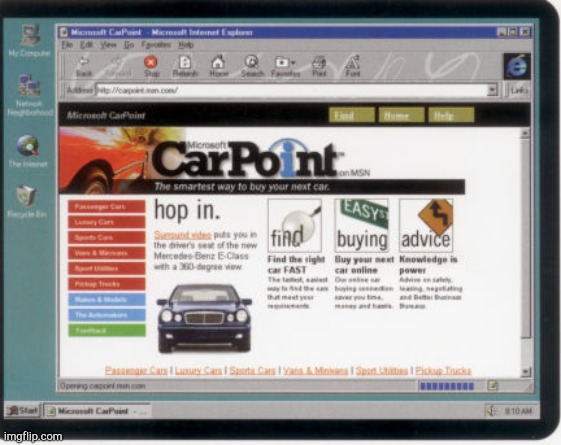561x445 pixels.
Task: Open the File menu
Action: click(67, 45)
